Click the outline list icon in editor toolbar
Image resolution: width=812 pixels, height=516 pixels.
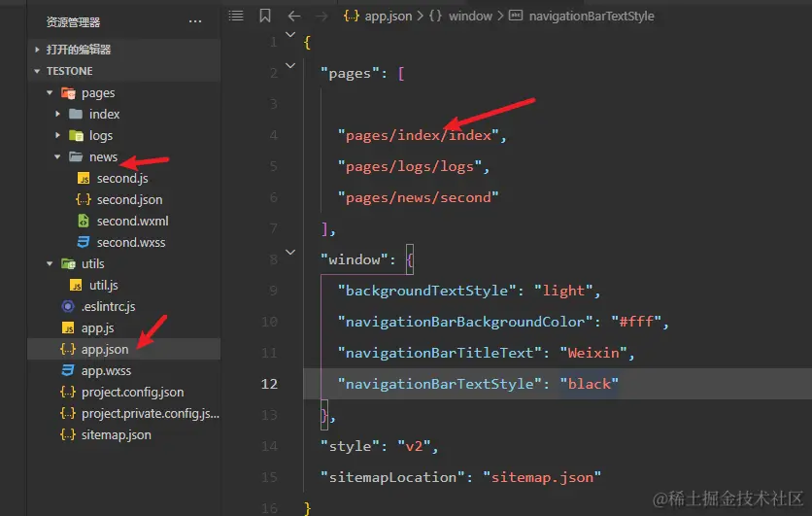(x=236, y=16)
